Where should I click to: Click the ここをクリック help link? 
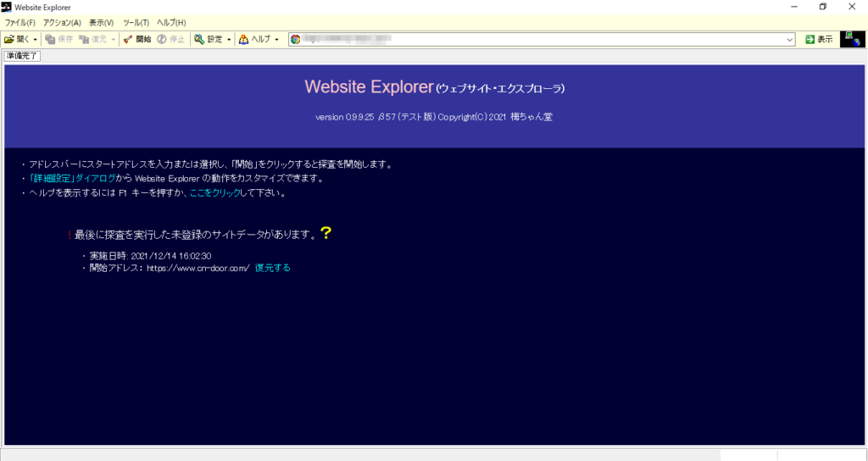[x=214, y=193]
